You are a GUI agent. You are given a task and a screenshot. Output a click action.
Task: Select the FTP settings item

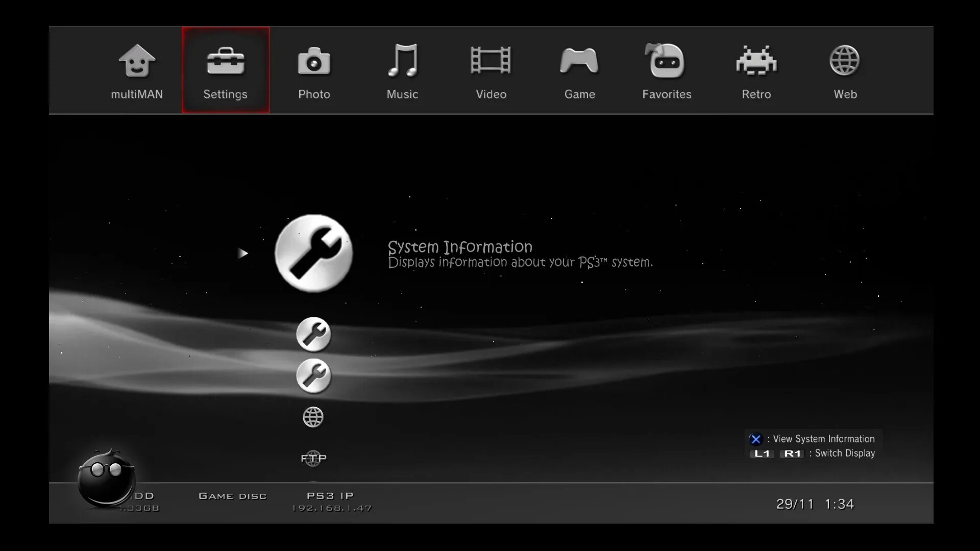pos(313,458)
